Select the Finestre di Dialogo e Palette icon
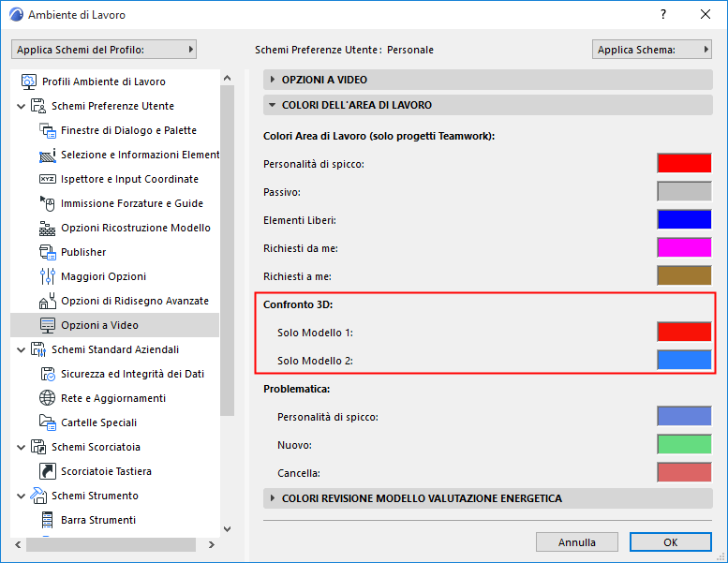 [x=48, y=130]
